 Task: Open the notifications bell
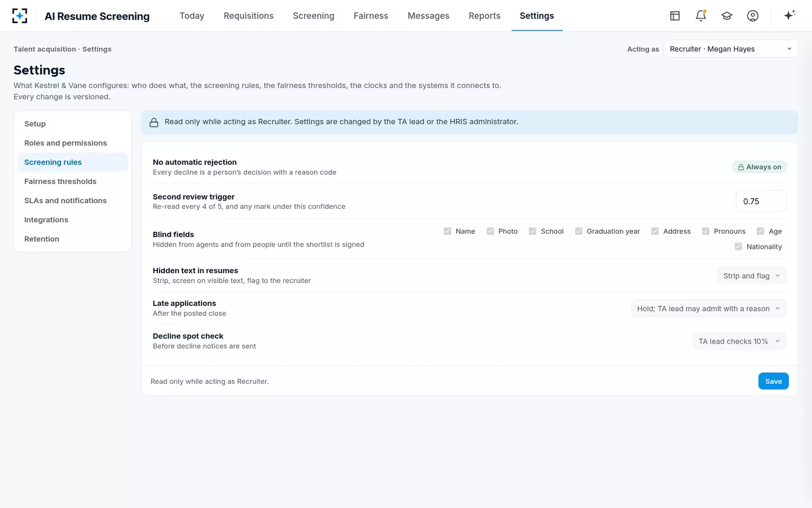tap(701, 16)
